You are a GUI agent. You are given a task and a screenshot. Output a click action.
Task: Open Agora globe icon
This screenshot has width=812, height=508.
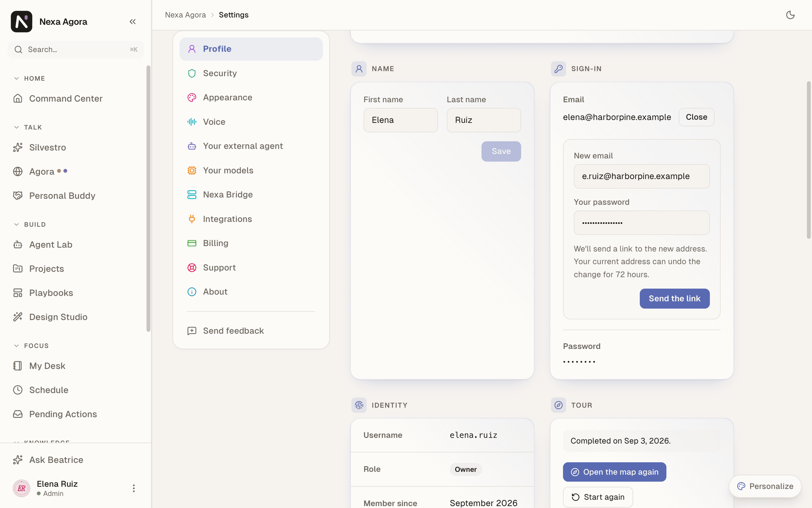(x=18, y=172)
